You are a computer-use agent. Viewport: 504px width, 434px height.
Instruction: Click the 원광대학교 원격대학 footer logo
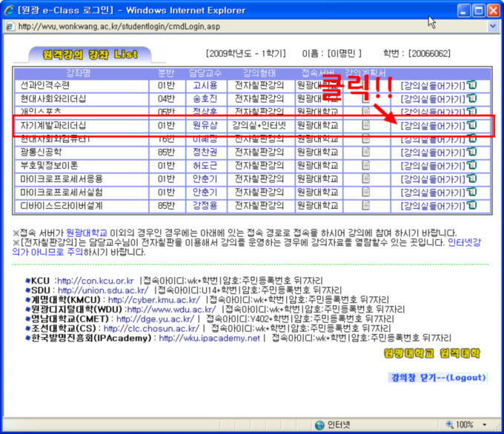pyautogui.click(x=431, y=353)
